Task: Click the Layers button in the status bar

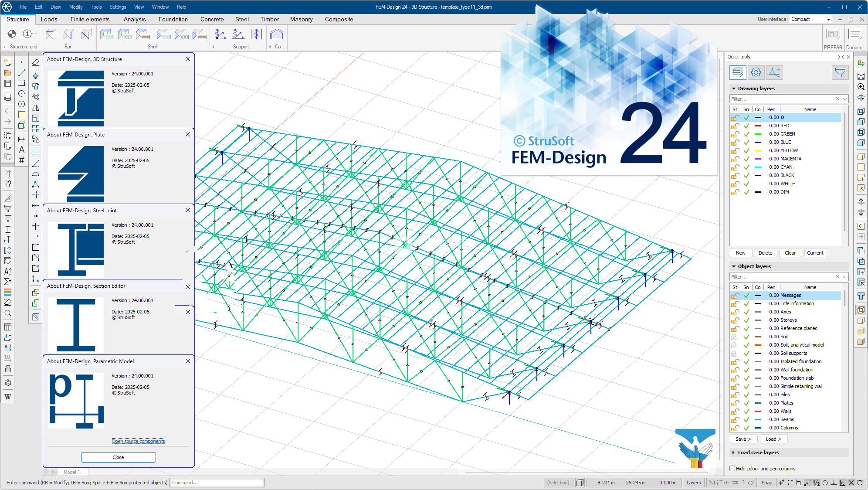Action: coord(693,483)
